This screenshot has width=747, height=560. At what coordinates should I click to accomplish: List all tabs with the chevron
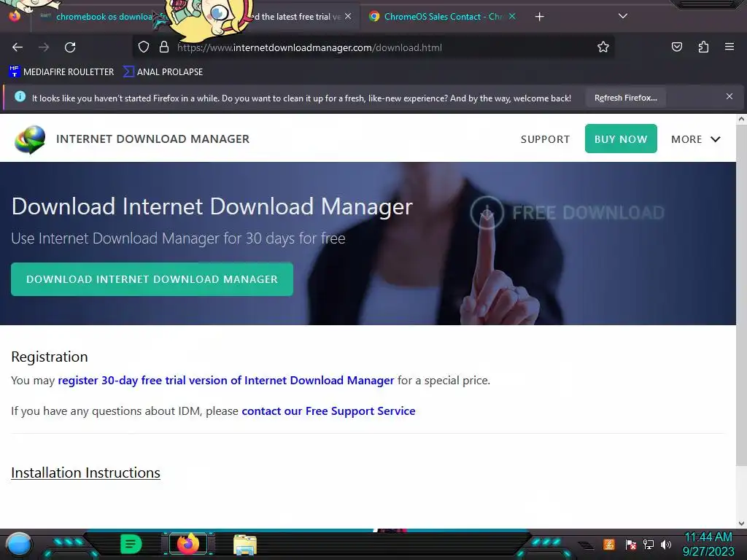coord(623,16)
